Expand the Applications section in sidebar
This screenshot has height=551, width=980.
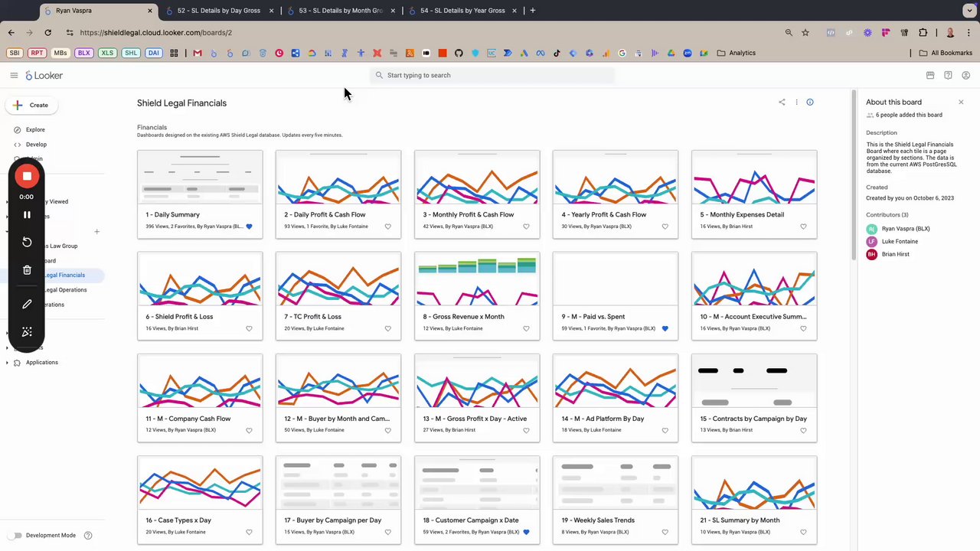tap(7, 362)
